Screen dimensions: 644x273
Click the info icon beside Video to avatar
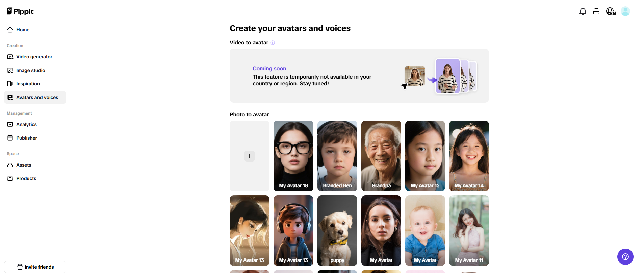click(273, 43)
